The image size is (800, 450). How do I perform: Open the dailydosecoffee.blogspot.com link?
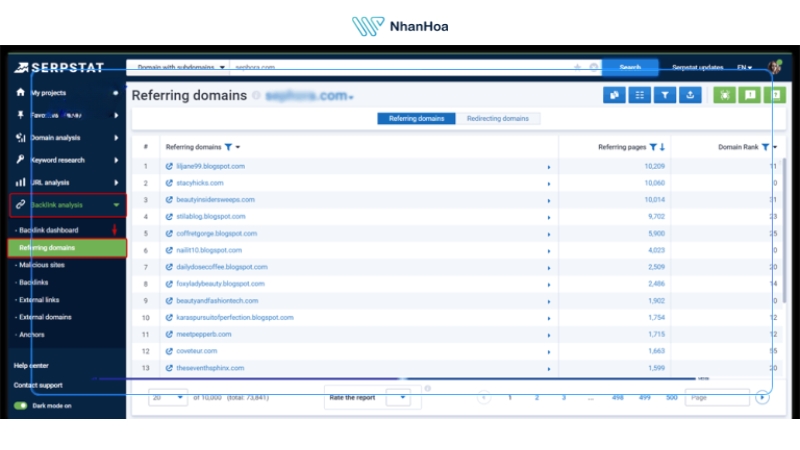coord(222,267)
